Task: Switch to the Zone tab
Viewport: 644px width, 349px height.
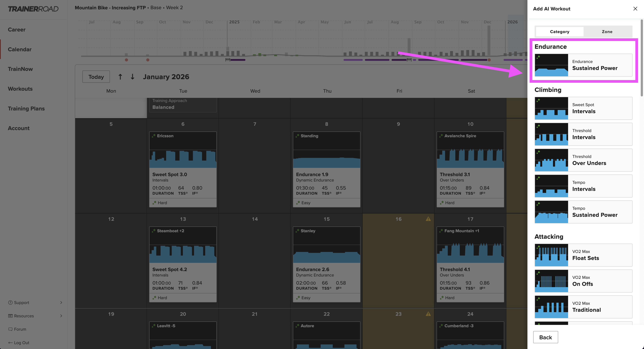Action: (x=607, y=32)
